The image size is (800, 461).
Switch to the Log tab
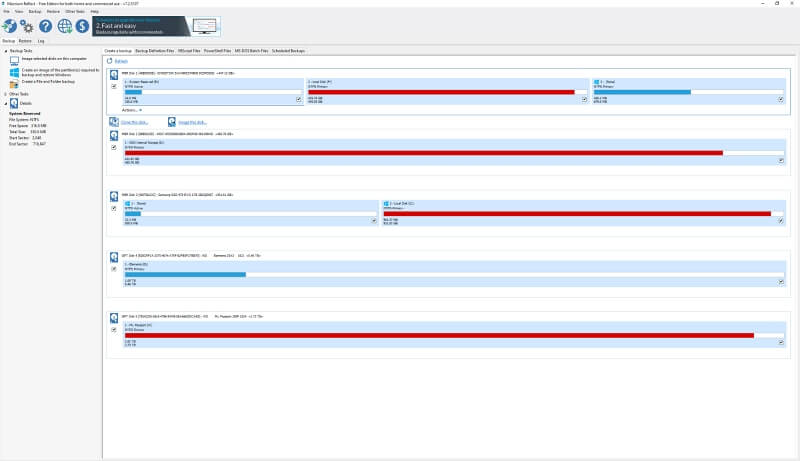click(41, 41)
